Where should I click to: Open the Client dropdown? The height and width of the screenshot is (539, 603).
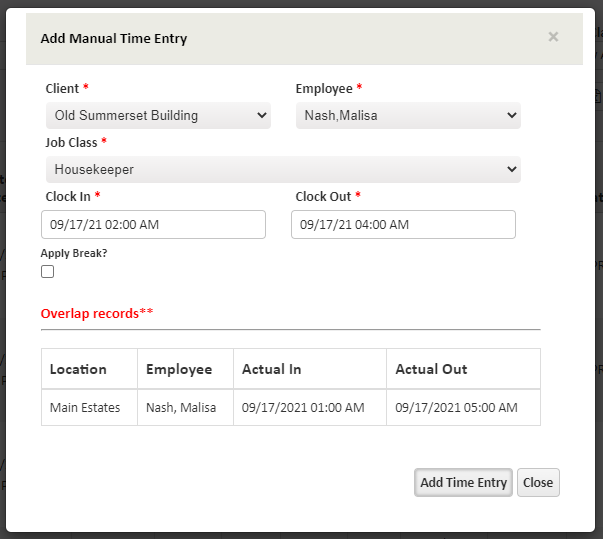[158, 116]
